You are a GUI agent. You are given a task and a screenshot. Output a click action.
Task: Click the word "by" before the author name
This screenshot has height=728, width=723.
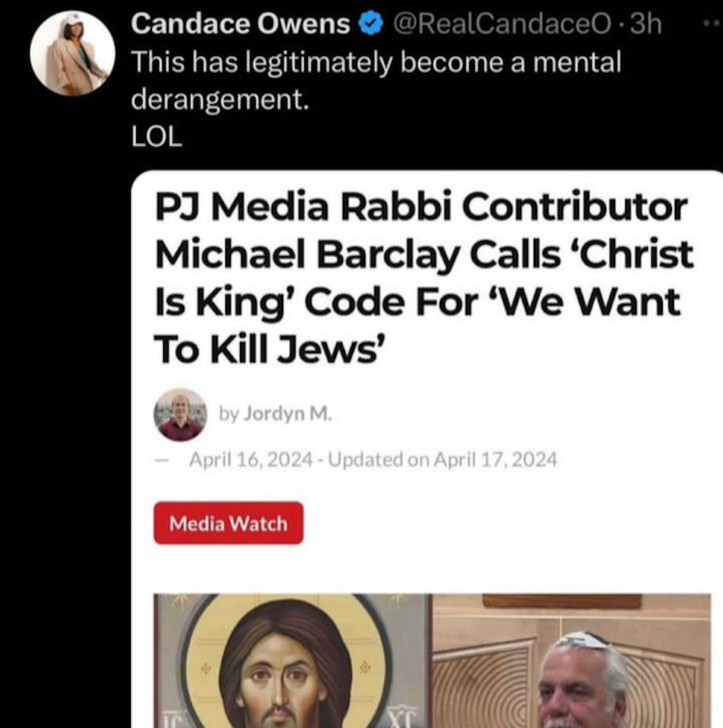[x=229, y=414]
